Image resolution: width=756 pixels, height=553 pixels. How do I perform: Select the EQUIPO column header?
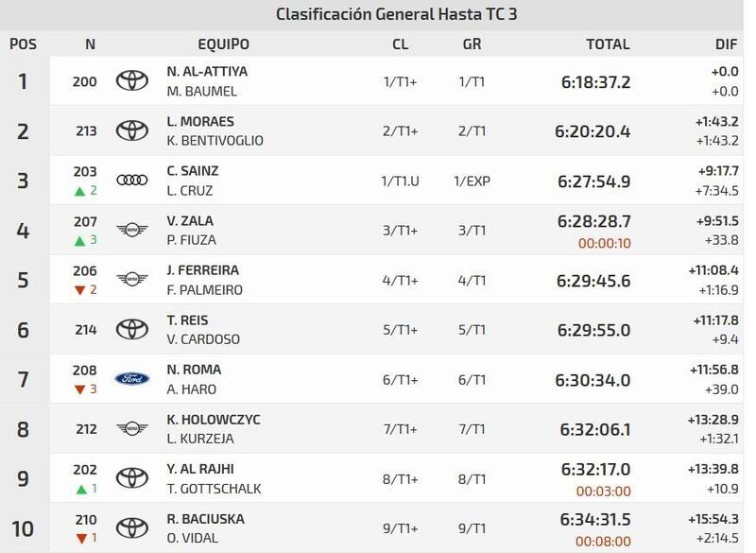coord(223,43)
